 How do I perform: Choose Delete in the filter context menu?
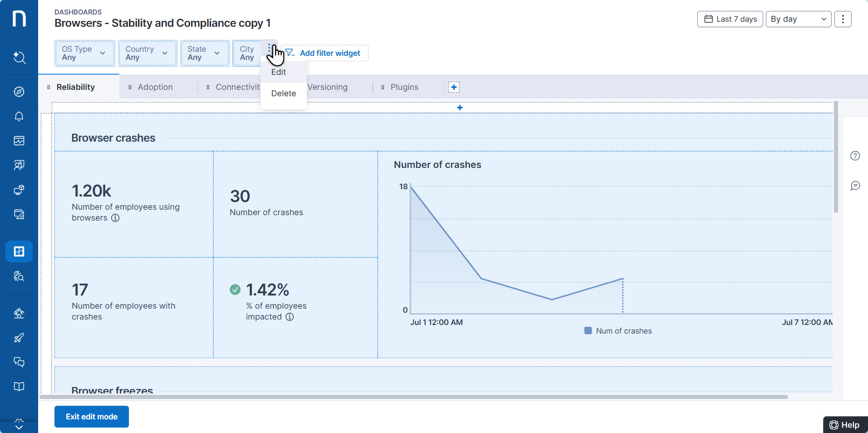(283, 93)
